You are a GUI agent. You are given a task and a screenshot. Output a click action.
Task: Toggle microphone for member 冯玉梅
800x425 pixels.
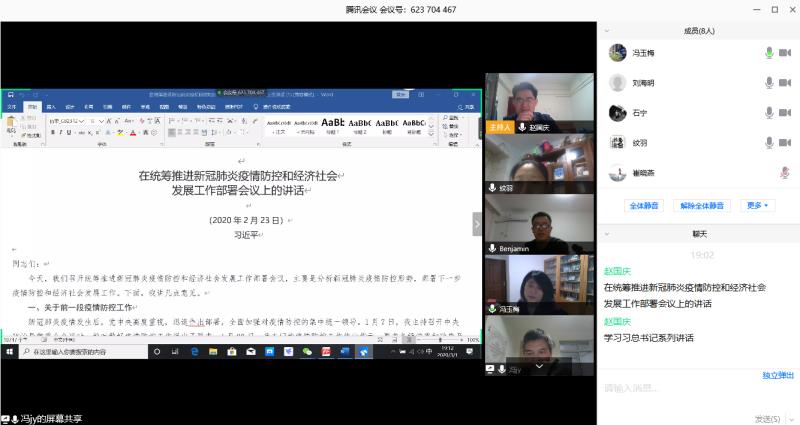[768, 53]
